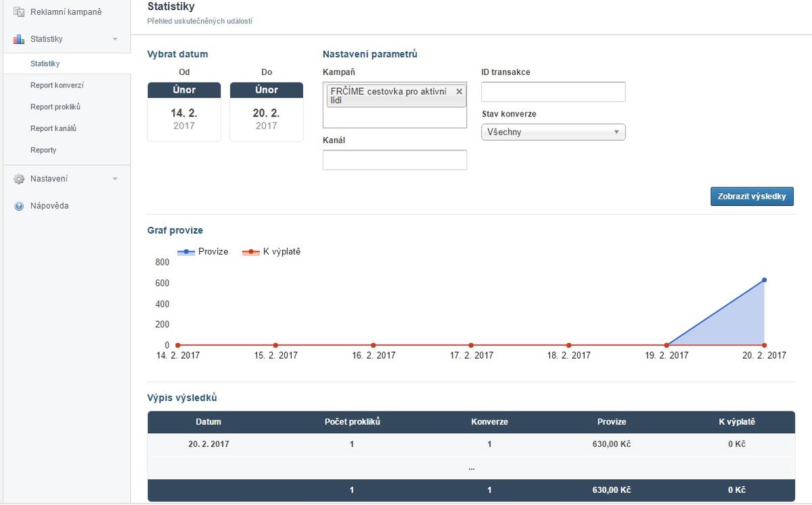Open the Reporty submenu item
Screen dimensions: 812x505
[x=43, y=150]
